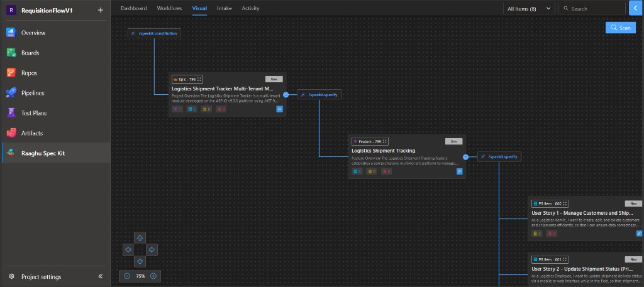Click yellow task count chip on User Story 1
Image resolution: width=644 pixels, height=287 pixels.
tap(537, 234)
